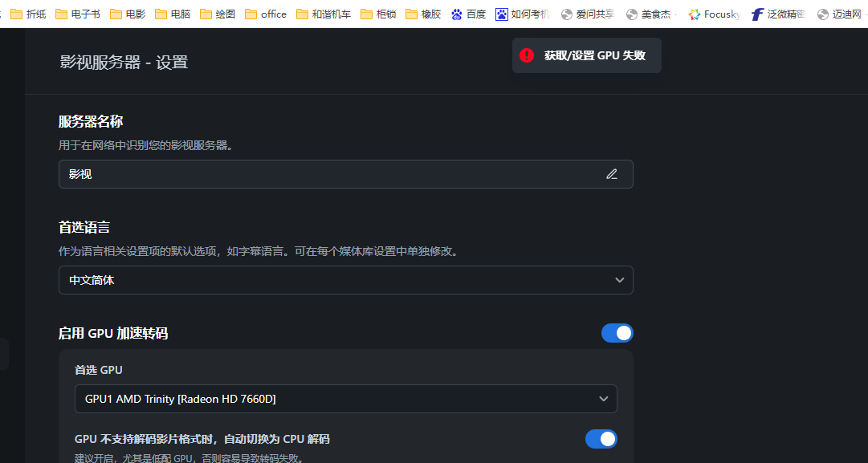The width and height of the screenshot is (868, 463).
Task: Click the 启用 GPU 加速转码 label
Action: pyautogui.click(x=113, y=333)
